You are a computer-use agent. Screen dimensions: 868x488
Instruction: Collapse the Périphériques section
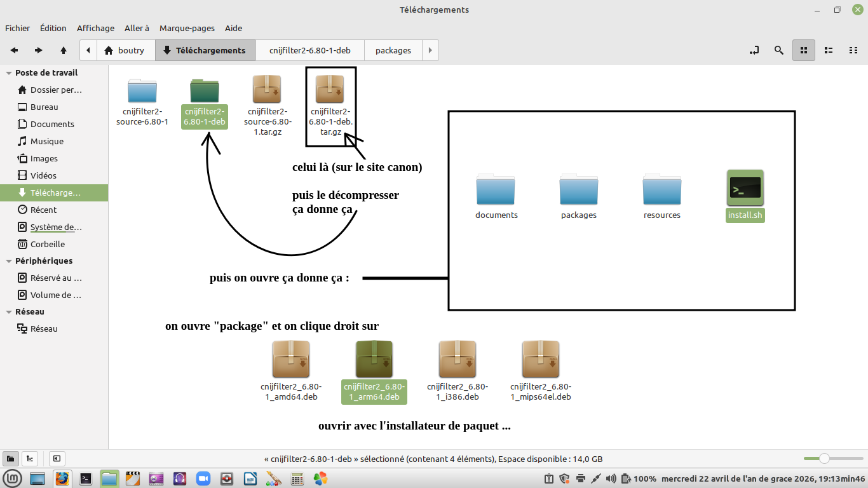click(9, 261)
